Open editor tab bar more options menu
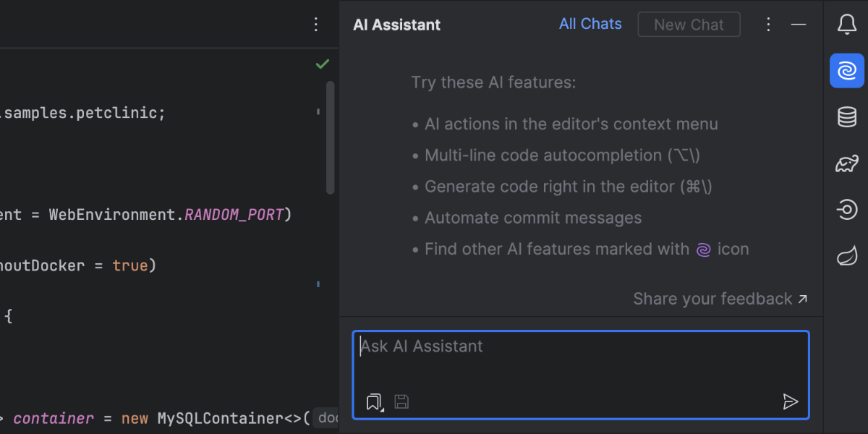The image size is (868, 434). [x=315, y=25]
